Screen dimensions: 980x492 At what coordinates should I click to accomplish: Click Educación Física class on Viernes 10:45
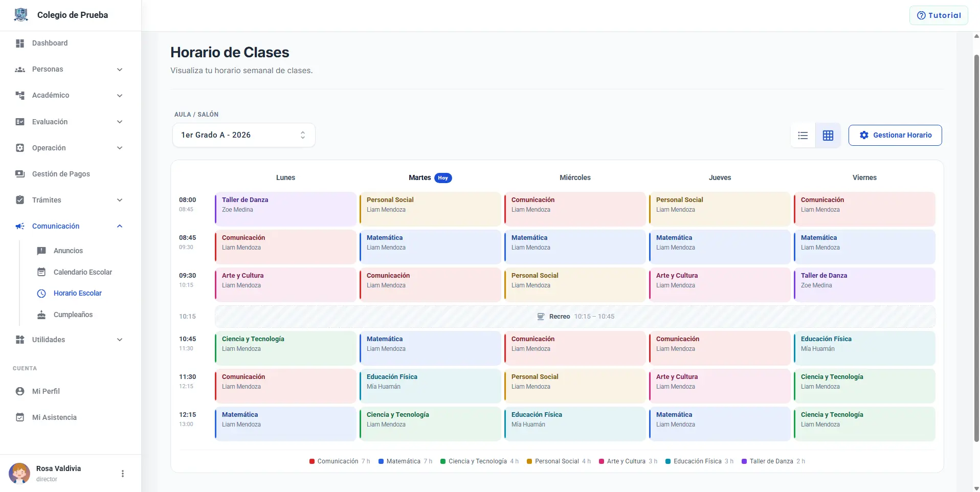tap(864, 348)
